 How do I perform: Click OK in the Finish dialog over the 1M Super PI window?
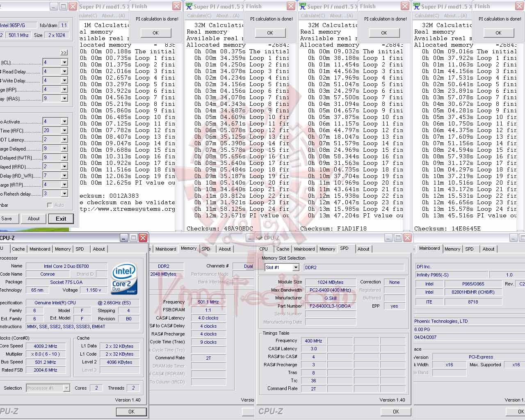click(155, 33)
